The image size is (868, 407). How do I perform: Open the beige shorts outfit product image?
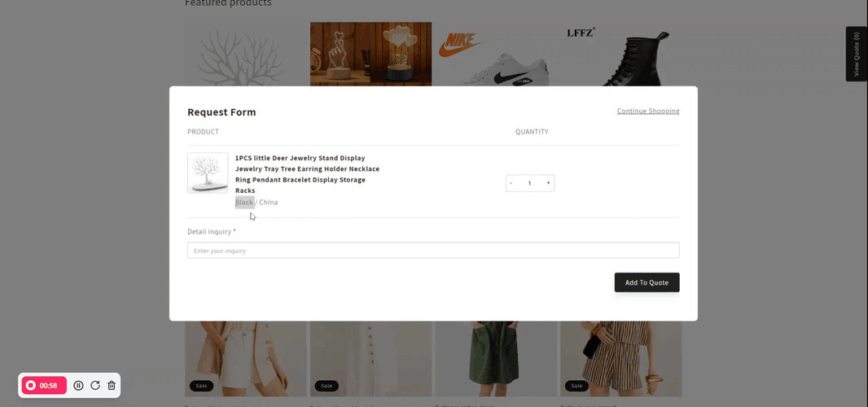point(246,359)
